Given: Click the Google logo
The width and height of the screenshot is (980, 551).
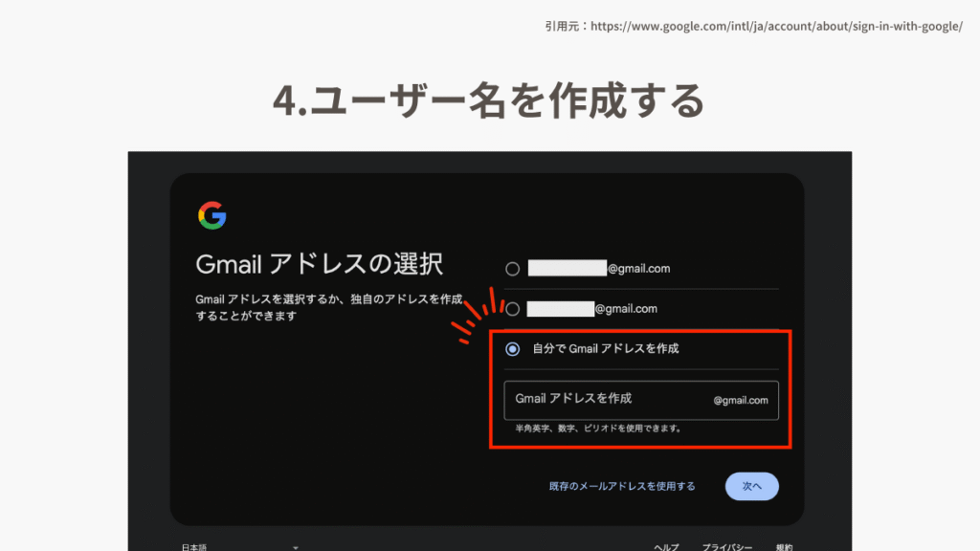Looking at the screenshot, I should point(212,215).
